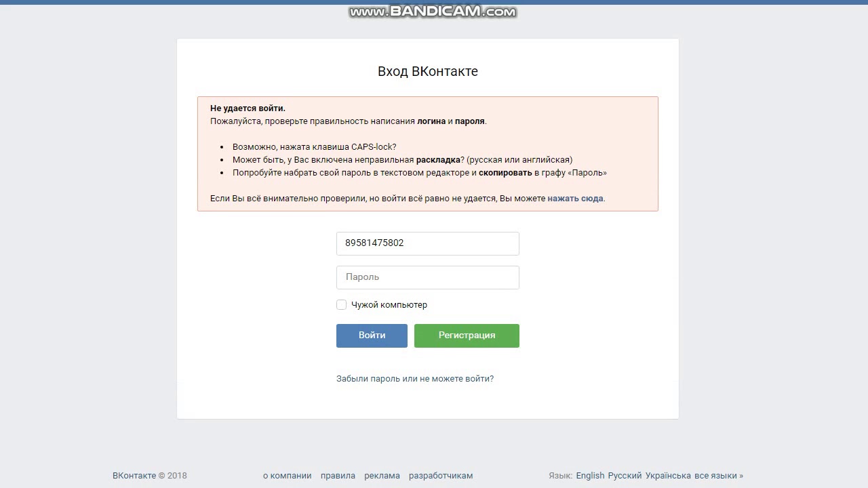Open "Забыли пароль или не можете войти?" link
The width and height of the screenshot is (868, 488).
pos(415,379)
